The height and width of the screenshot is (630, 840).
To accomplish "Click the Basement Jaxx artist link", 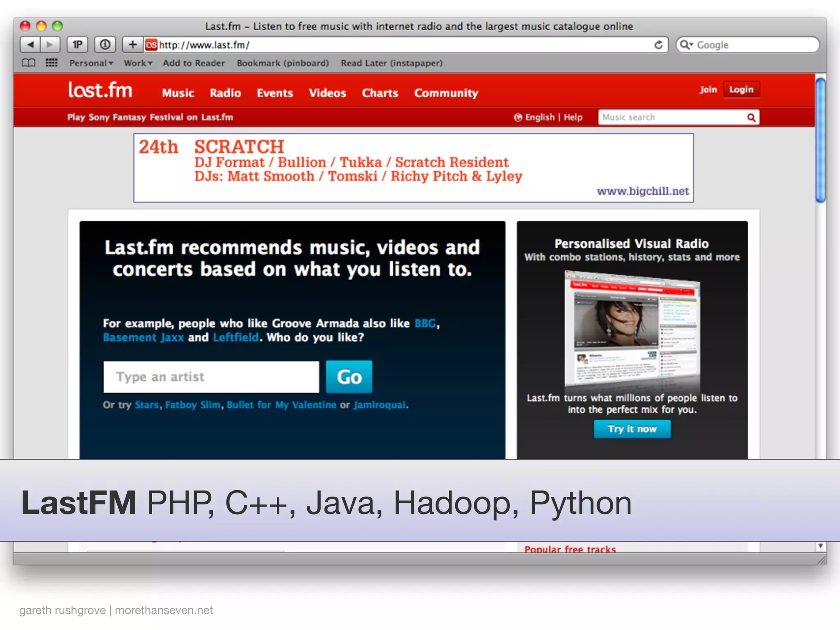I will pos(143,337).
